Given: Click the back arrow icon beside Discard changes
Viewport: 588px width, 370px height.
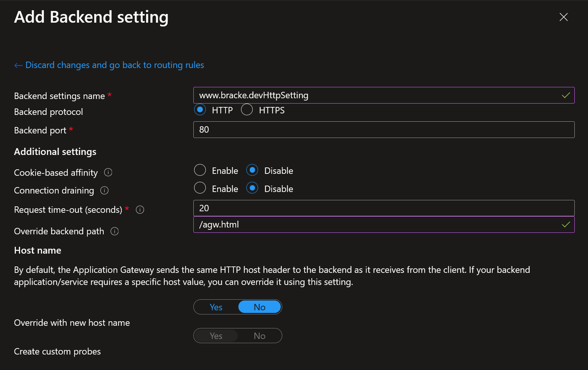Looking at the screenshot, I should point(18,65).
